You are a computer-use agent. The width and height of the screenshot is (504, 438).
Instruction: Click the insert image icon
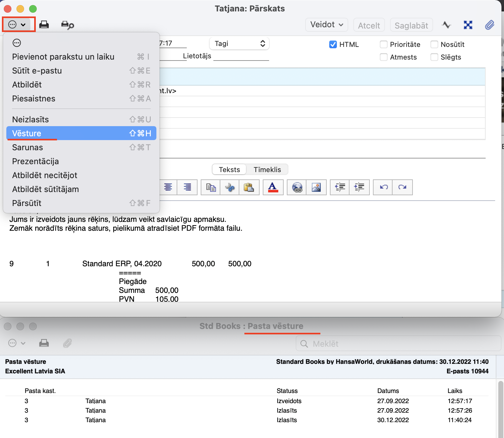(x=316, y=187)
